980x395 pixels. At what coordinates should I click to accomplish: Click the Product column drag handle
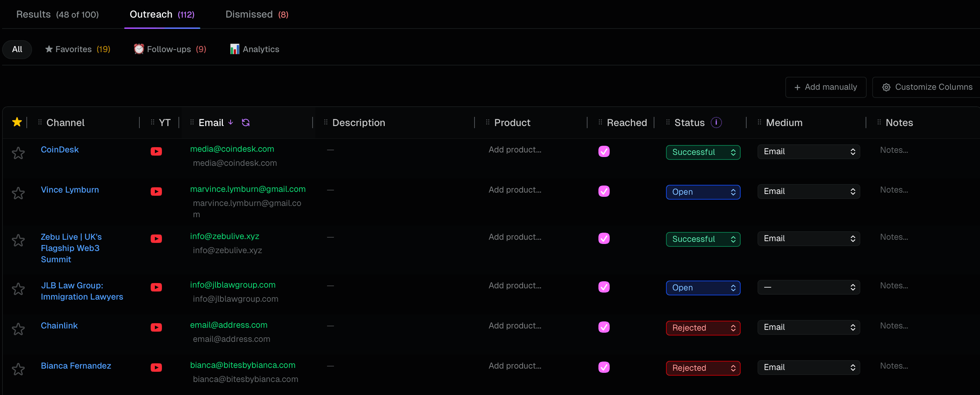tap(488, 122)
